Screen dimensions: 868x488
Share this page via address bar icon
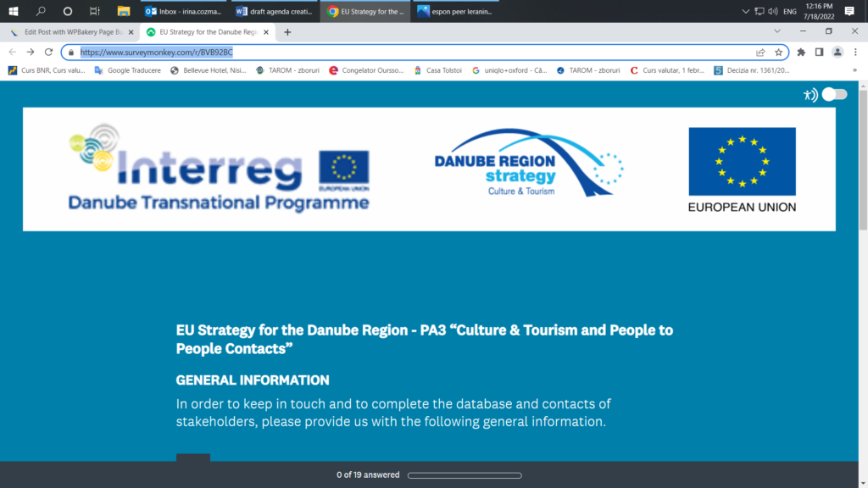point(760,52)
